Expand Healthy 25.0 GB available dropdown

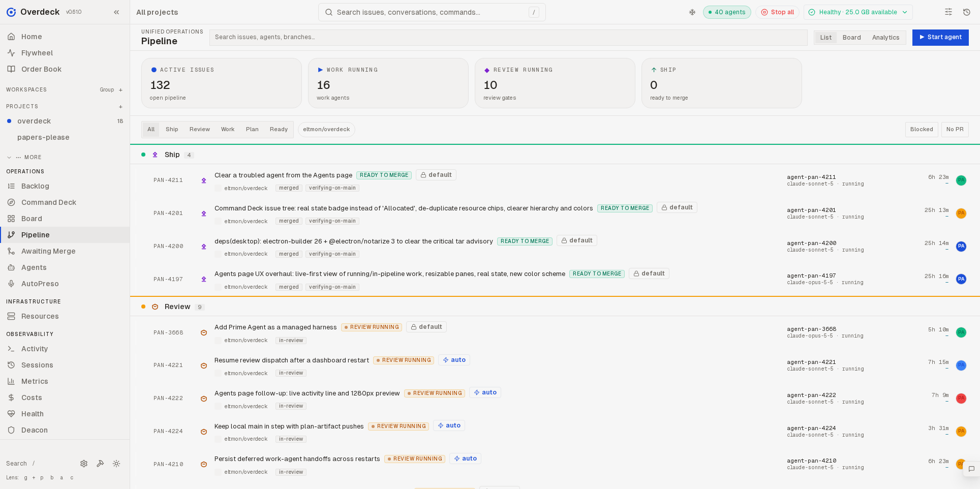point(858,12)
